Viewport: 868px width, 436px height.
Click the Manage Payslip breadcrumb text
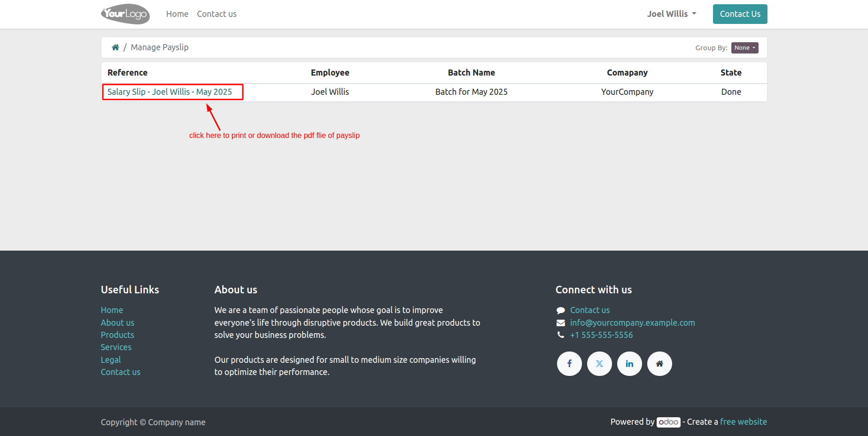coord(160,47)
